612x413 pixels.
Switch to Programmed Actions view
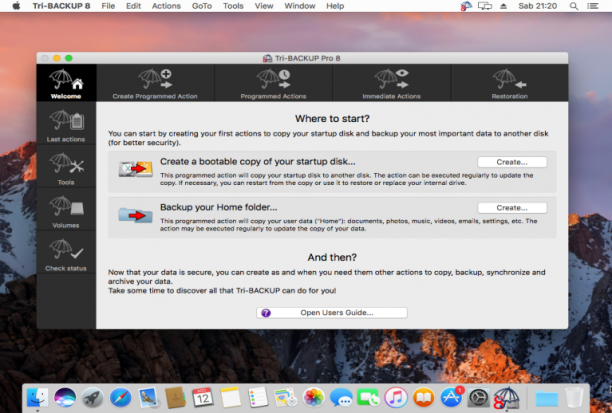[273, 83]
